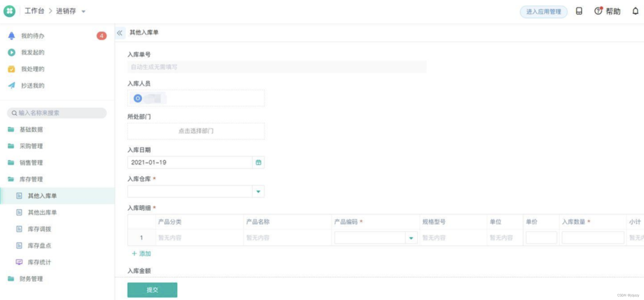The width and height of the screenshot is (644, 300).
Task: Click the 基础数据 folder icon
Action: [x=11, y=129]
